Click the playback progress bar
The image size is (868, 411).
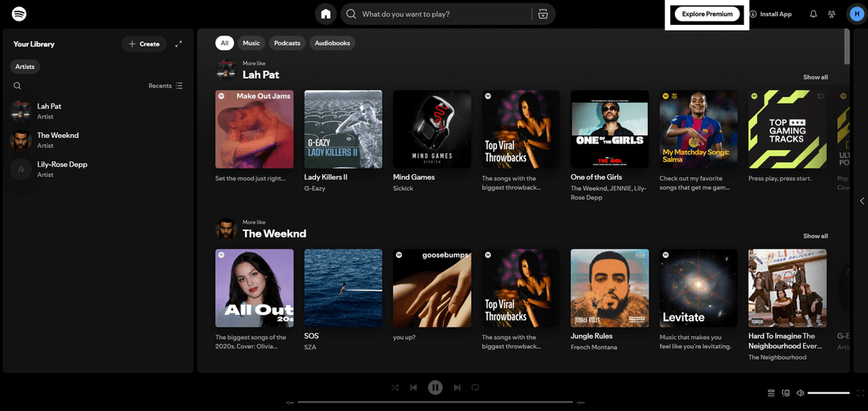point(435,402)
